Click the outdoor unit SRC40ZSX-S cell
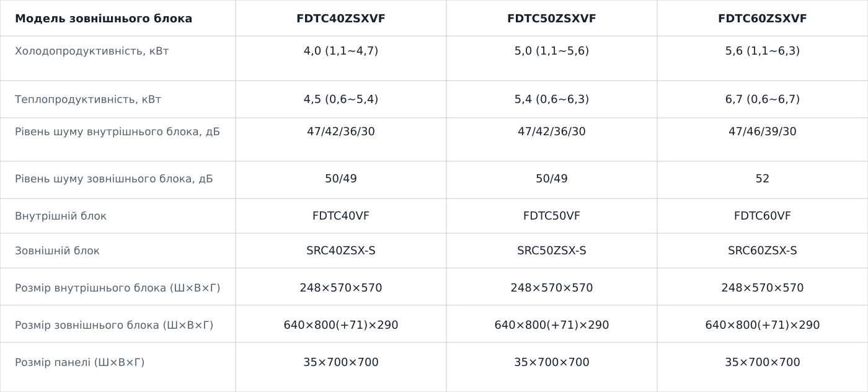868x392 pixels. 340,251
